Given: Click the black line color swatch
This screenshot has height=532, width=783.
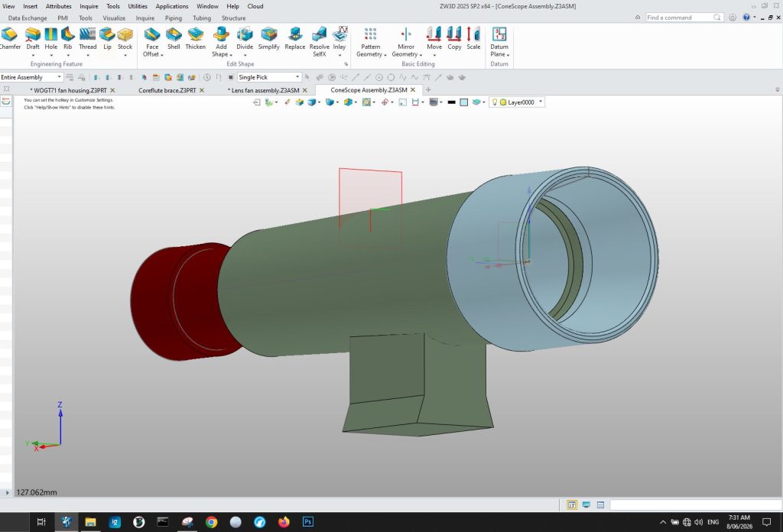Looking at the screenshot, I should coord(451,102).
